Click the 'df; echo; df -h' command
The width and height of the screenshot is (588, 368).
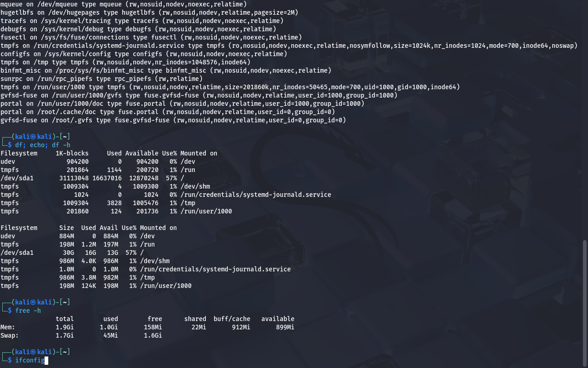[42, 145]
